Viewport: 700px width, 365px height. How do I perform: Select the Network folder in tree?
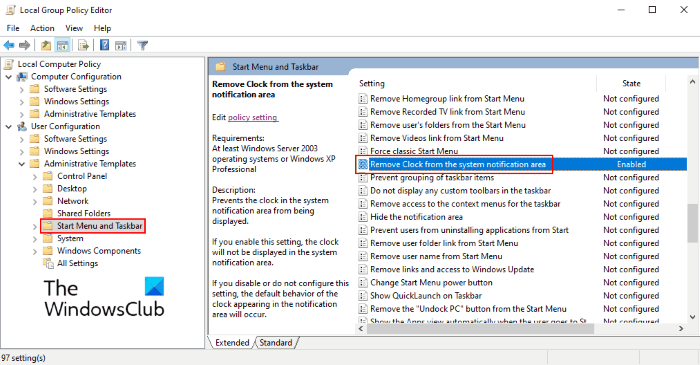point(73,201)
